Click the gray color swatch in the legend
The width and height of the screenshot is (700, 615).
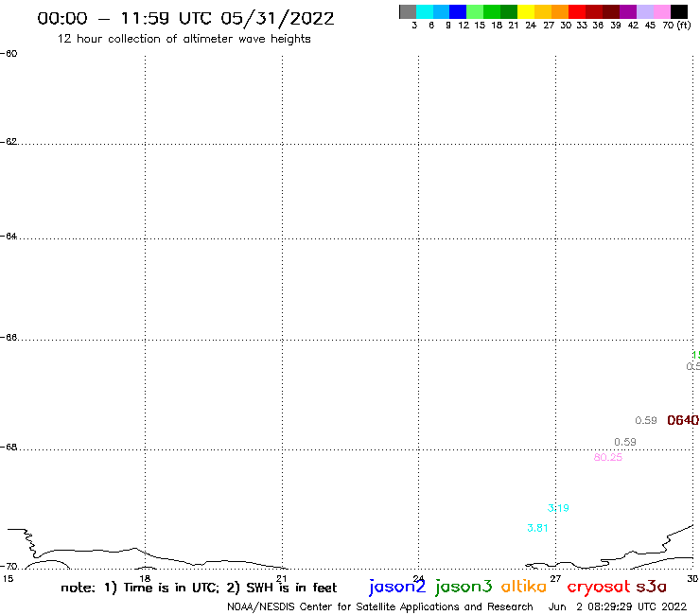coord(408,11)
